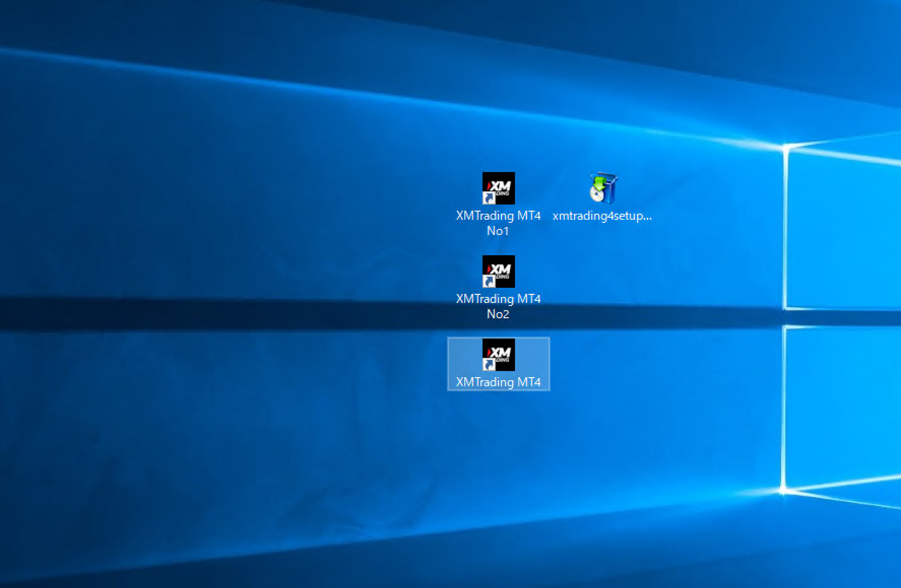The height and width of the screenshot is (588, 901).
Task: Click shortcut arrow on the highlighted XMTrading MT4 icon
Action: click(489, 364)
